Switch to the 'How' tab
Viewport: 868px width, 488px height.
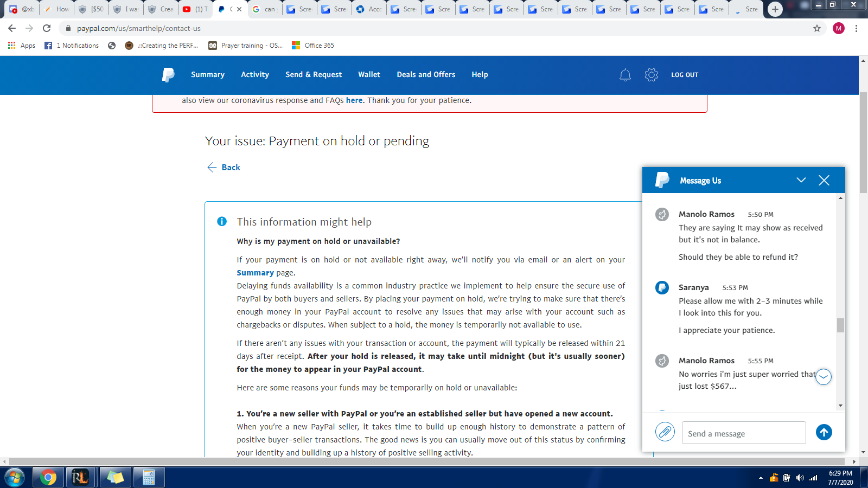[57, 9]
